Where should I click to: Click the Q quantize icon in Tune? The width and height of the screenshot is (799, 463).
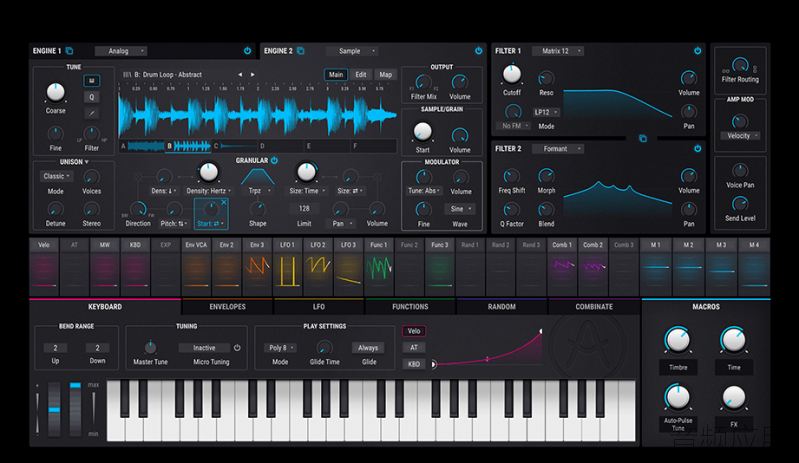tap(92, 97)
